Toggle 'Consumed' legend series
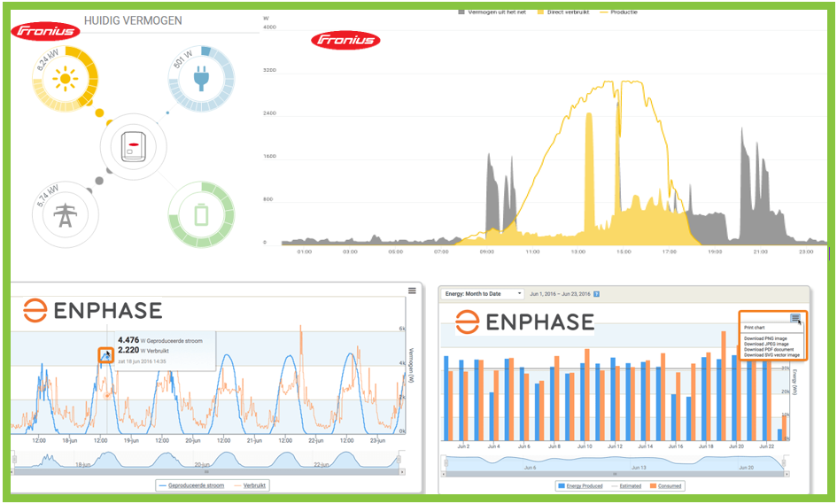Image resolution: width=837 pixels, height=504 pixels. tap(665, 486)
